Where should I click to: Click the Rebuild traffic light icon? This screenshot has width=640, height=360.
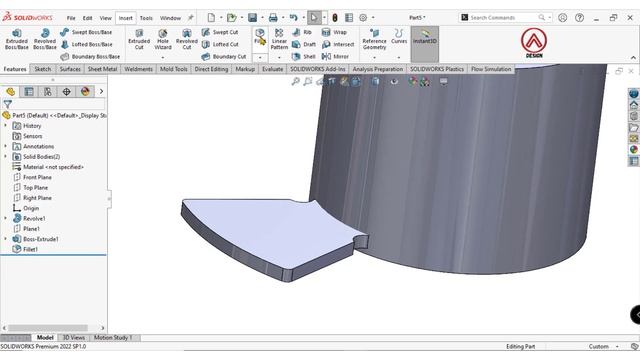[335, 18]
